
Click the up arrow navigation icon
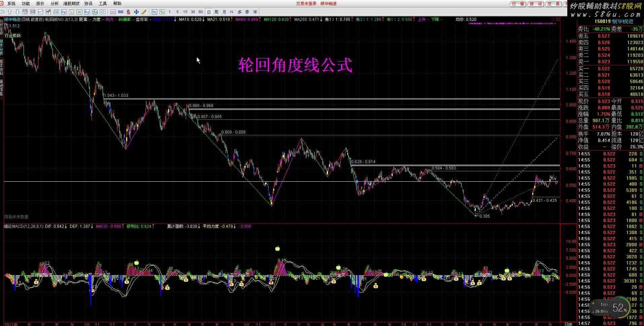(10, 12)
